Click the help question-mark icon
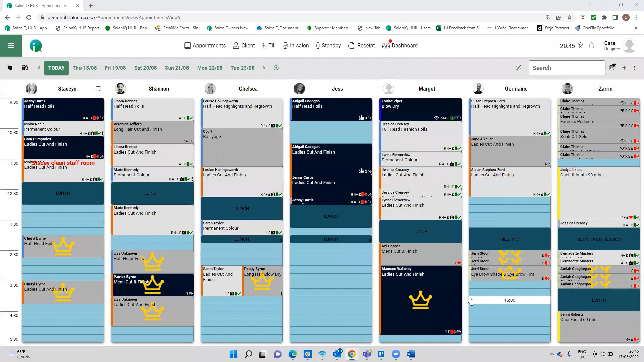 point(581,46)
